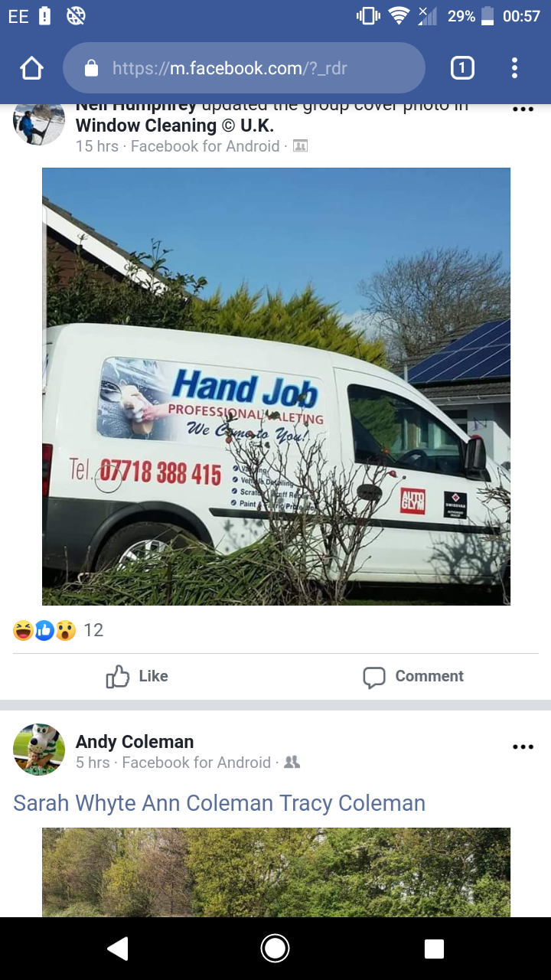Like the group cover photo post

pos(138,676)
